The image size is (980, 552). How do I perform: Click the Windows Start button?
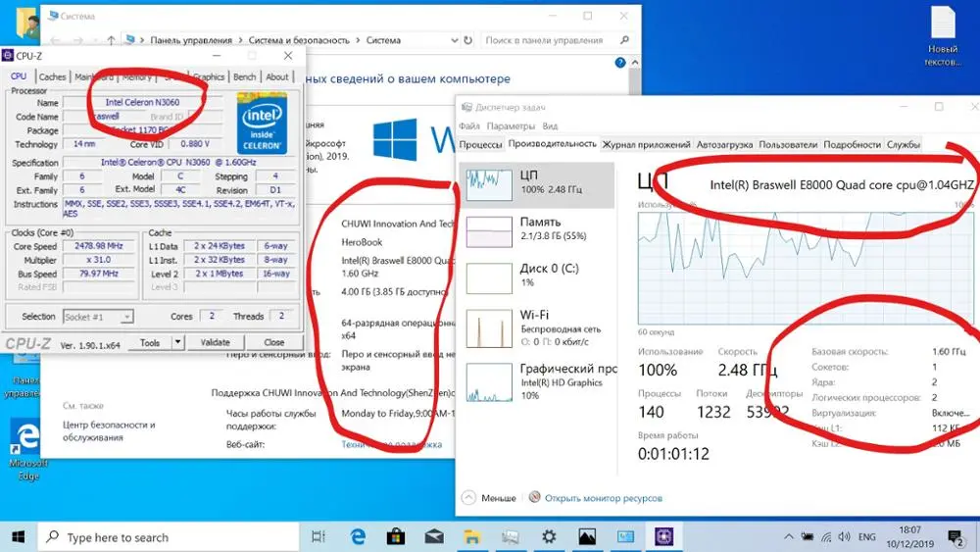(18, 537)
